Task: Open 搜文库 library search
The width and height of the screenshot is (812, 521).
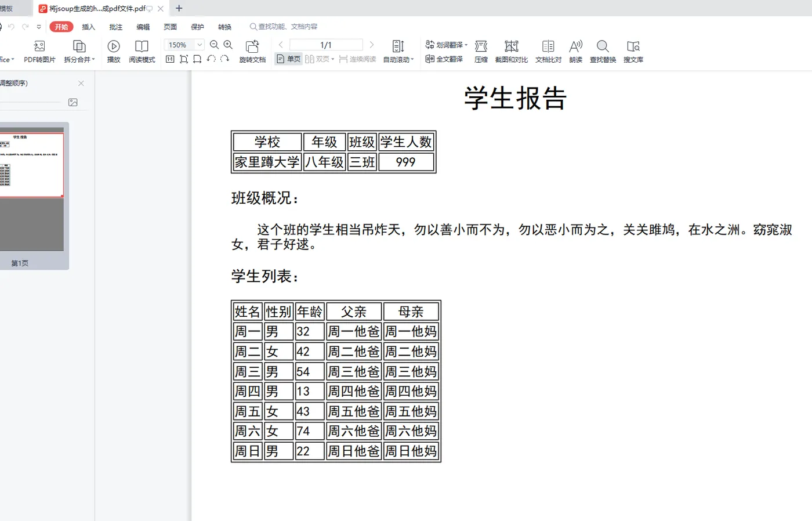Action: (633, 52)
